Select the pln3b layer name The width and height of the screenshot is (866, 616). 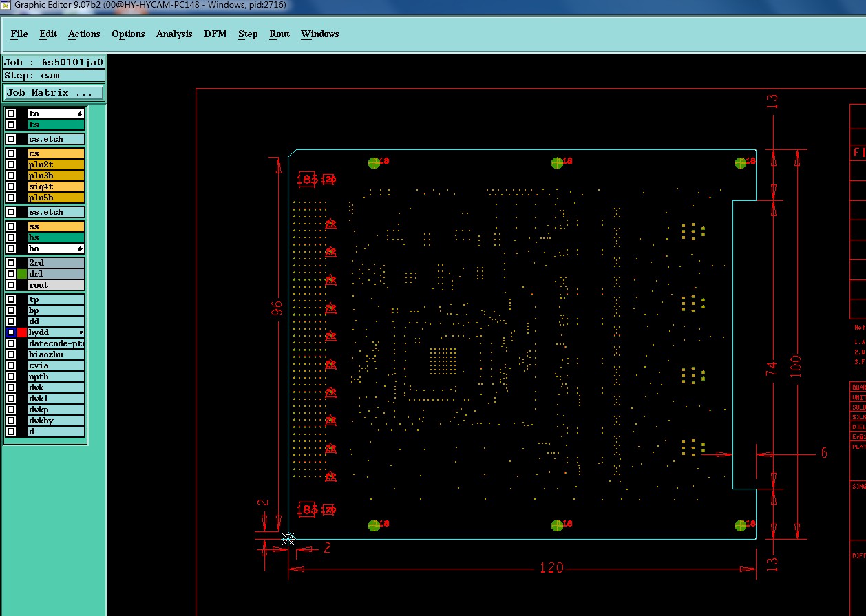[x=56, y=176]
